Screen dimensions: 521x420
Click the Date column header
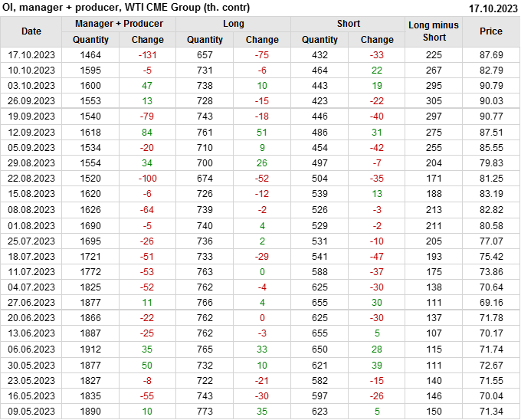click(31, 31)
